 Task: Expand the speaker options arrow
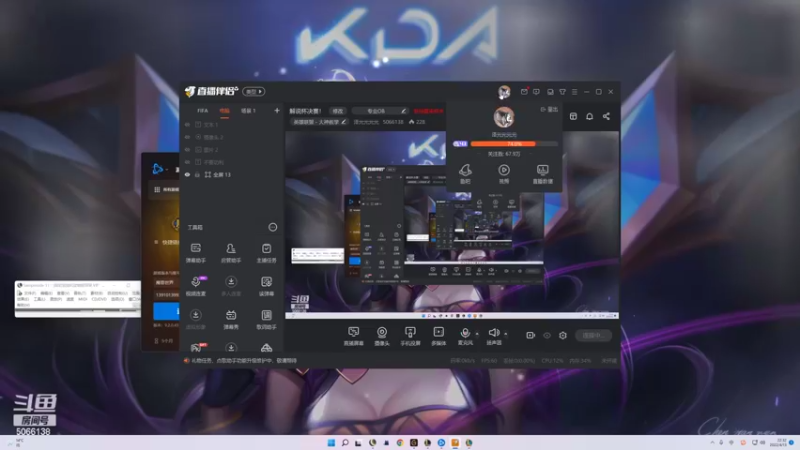click(506, 334)
